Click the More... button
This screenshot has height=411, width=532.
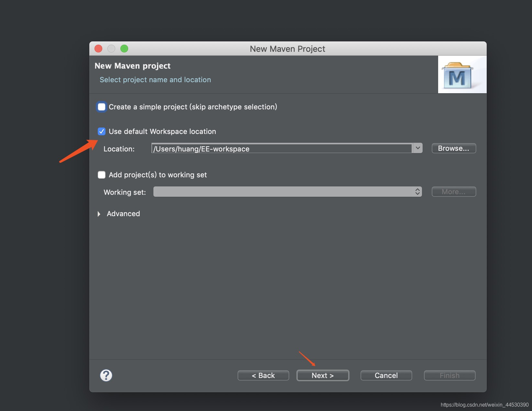[454, 192]
